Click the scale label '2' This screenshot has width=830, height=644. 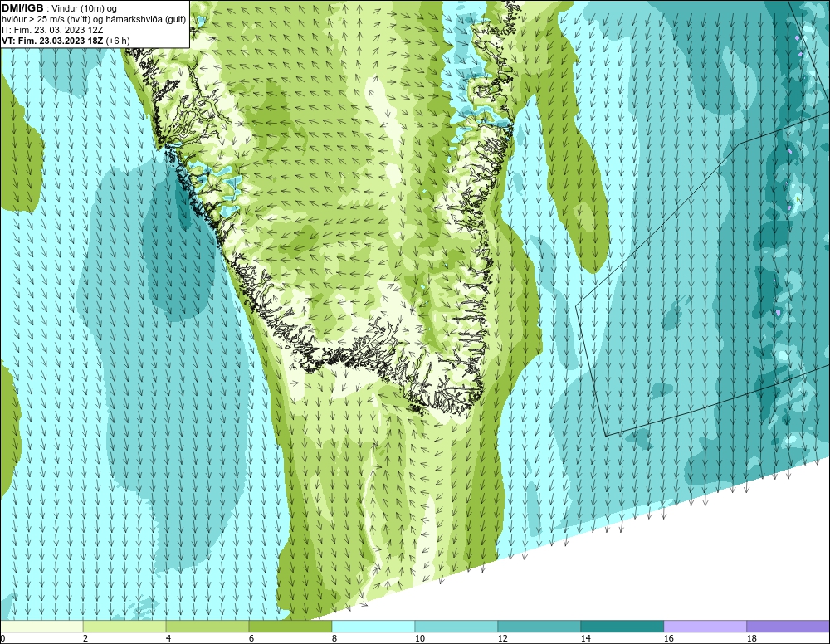point(85,638)
